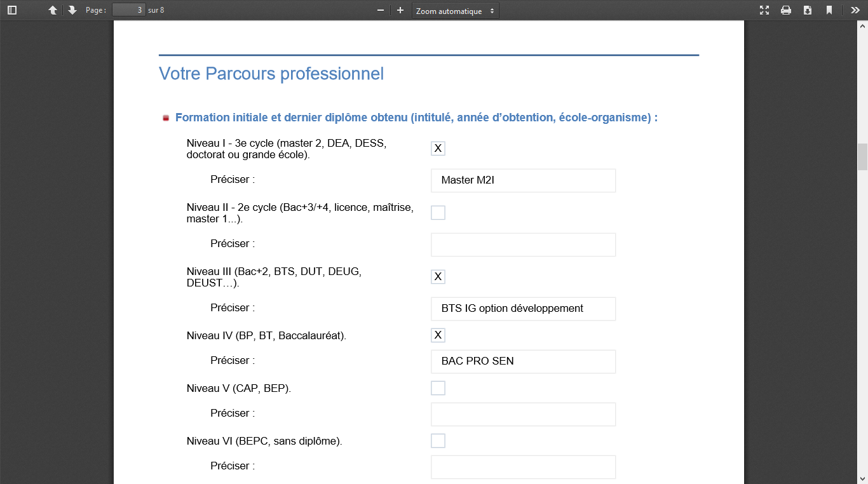This screenshot has width=868, height=484.
Task: Print the document
Action: click(x=786, y=10)
